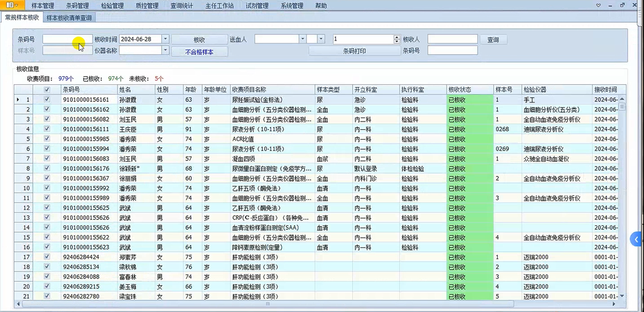Click the 姓名 column header

pos(136,89)
